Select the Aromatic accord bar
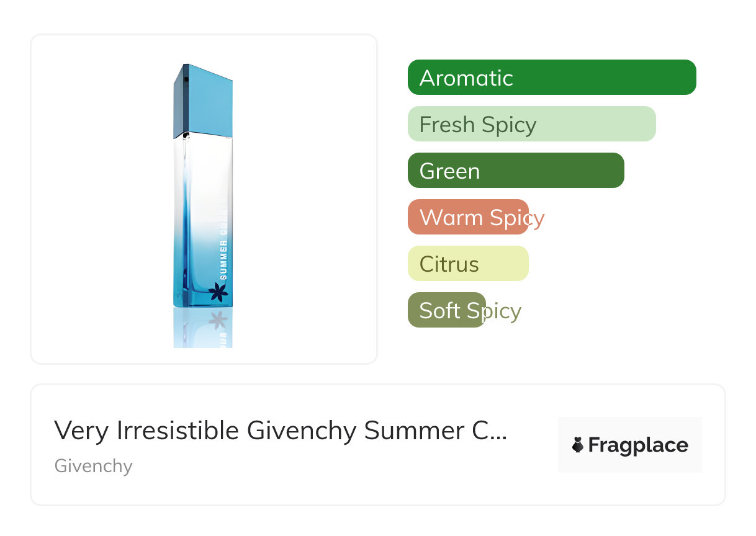Screen dimensions: 756x536 (551, 78)
